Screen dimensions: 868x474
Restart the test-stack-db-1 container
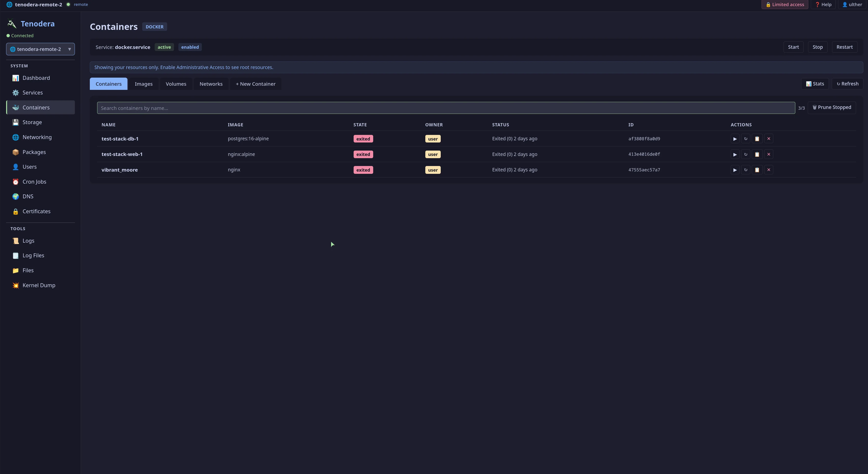746,139
